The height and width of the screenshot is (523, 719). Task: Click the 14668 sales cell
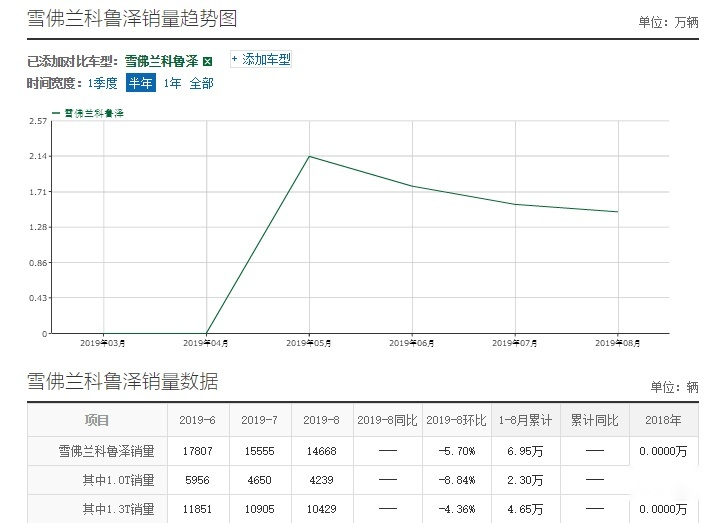click(321, 451)
